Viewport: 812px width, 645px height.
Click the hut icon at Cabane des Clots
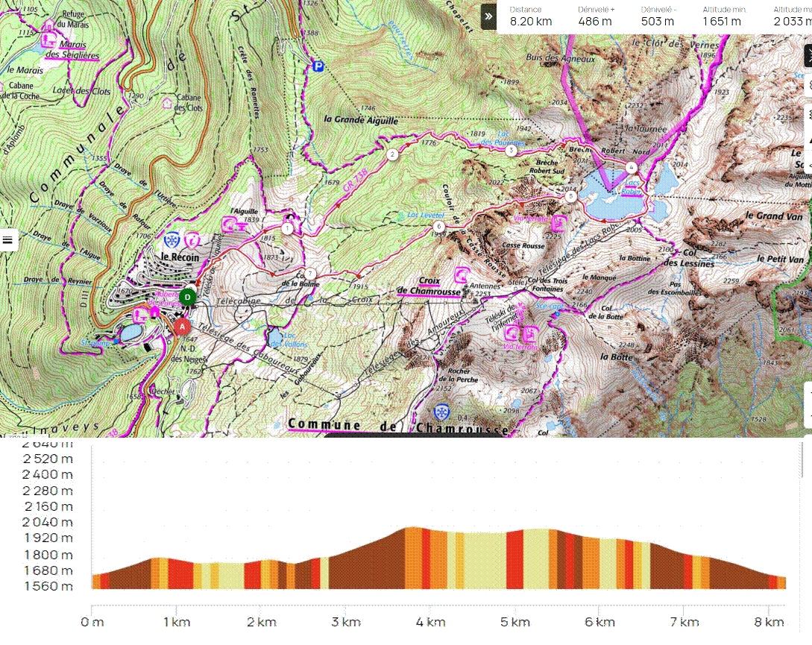(x=167, y=103)
